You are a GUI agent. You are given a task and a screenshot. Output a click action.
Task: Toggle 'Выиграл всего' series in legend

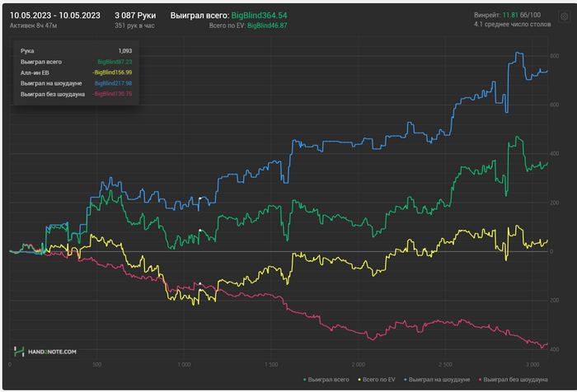coord(326,380)
